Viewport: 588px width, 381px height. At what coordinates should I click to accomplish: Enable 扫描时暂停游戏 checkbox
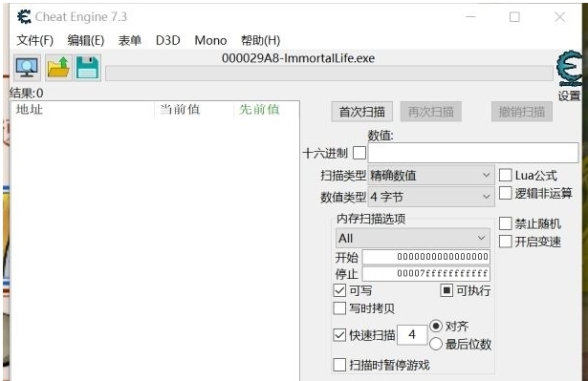pos(339,365)
